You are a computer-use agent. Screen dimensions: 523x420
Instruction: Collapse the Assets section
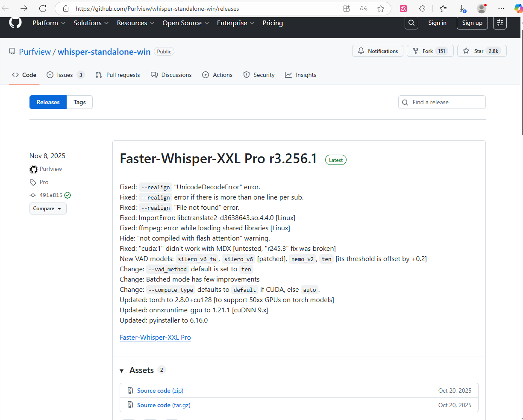[x=122, y=370]
